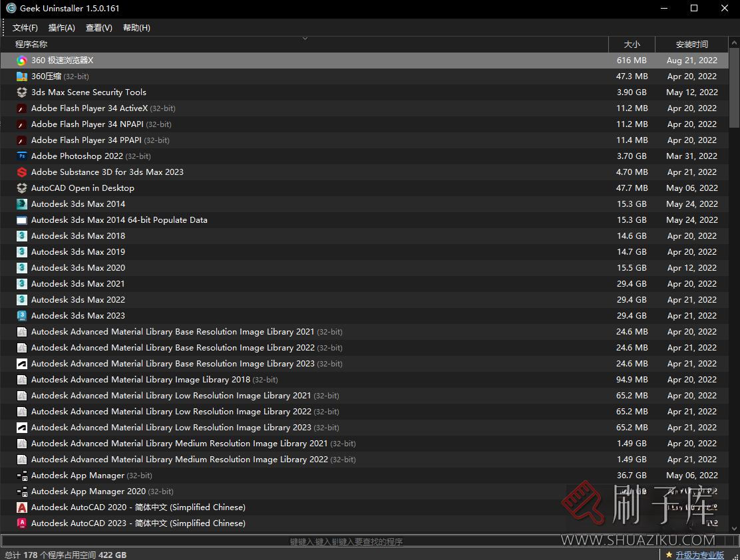Click the 3ds Max Scene Security Tools icon

pyautogui.click(x=22, y=92)
